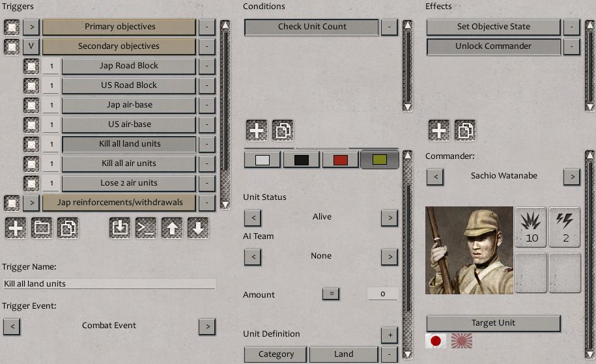
Task: Remove Jap Road Block trigger
Action: pyautogui.click(x=206, y=66)
